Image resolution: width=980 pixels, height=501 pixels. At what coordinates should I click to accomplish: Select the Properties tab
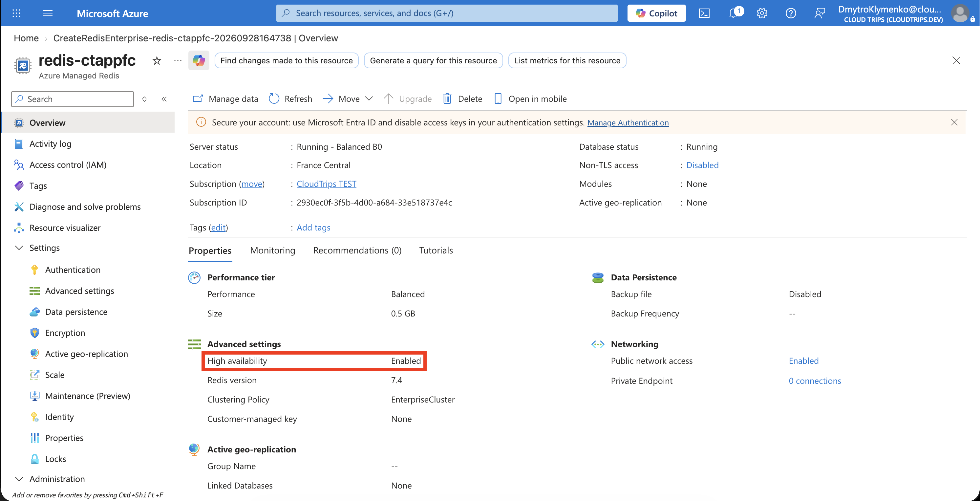coord(210,251)
